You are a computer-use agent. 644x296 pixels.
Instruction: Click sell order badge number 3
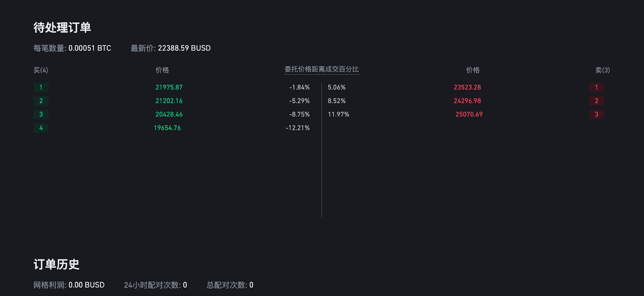point(597,114)
